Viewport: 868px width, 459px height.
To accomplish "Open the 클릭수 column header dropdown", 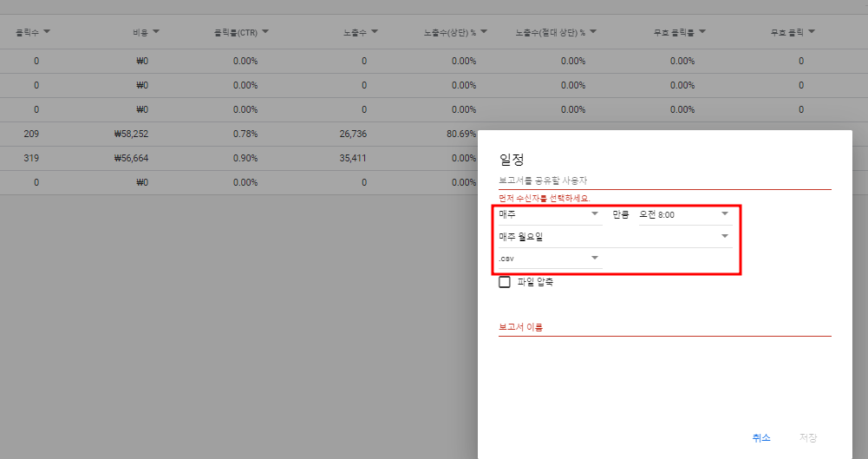I will [x=47, y=32].
